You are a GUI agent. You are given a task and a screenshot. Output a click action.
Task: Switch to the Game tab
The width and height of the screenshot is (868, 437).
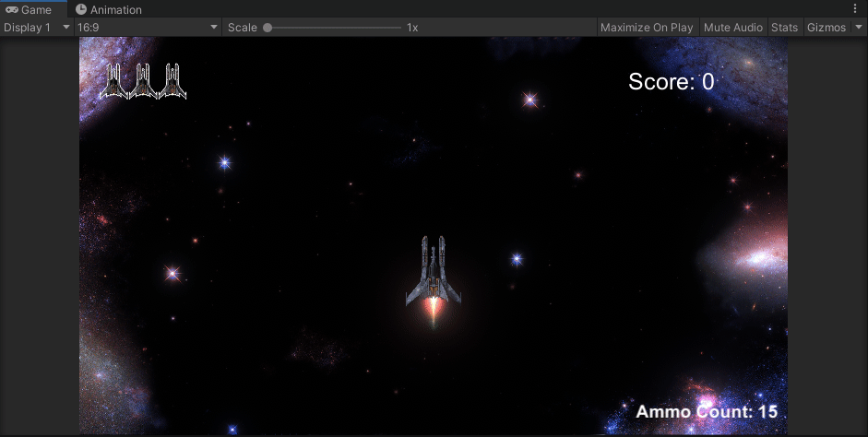tap(33, 9)
